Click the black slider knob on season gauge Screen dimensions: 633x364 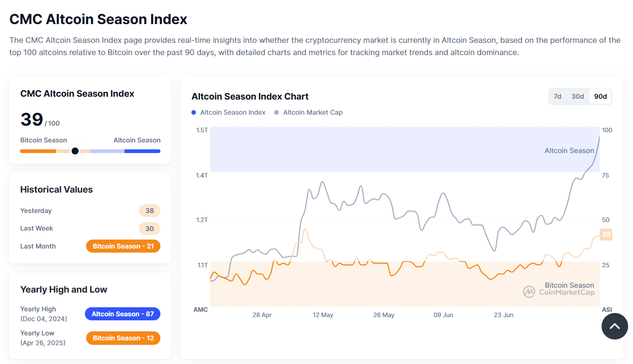[75, 151]
